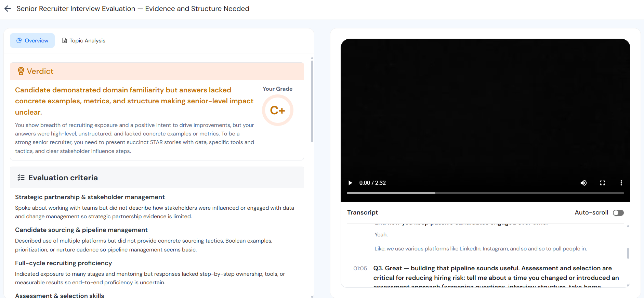Image resolution: width=644 pixels, height=298 pixels.
Task: Click the Topic Analysis document icon
Action: (x=64, y=40)
